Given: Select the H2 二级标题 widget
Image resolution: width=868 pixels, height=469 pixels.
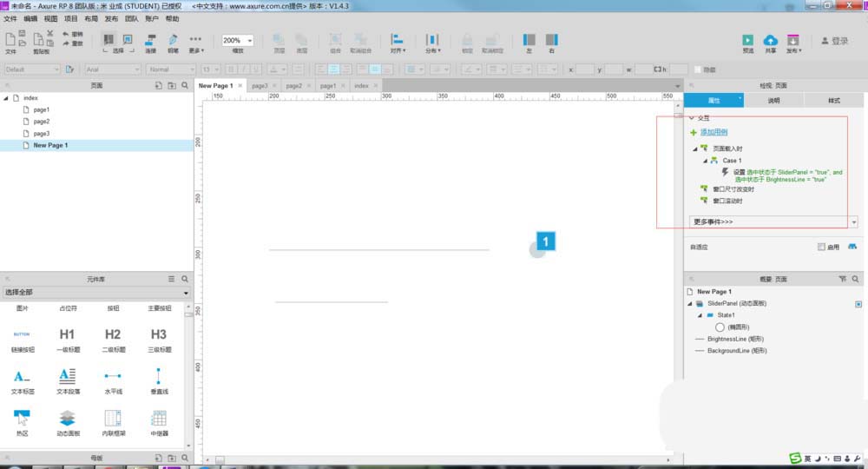Looking at the screenshot, I should pyautogui.click(x=113, y=340).
